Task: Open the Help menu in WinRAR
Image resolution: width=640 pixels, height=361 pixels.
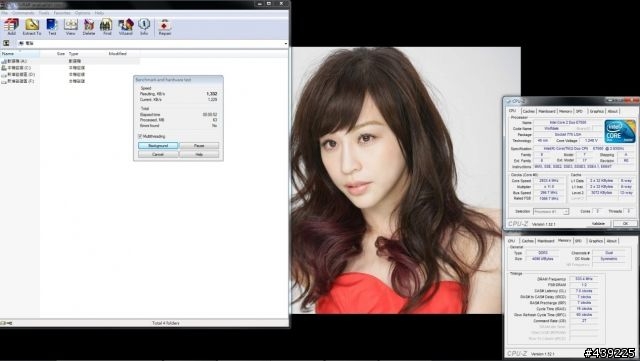Action: (x=99, y=13)
